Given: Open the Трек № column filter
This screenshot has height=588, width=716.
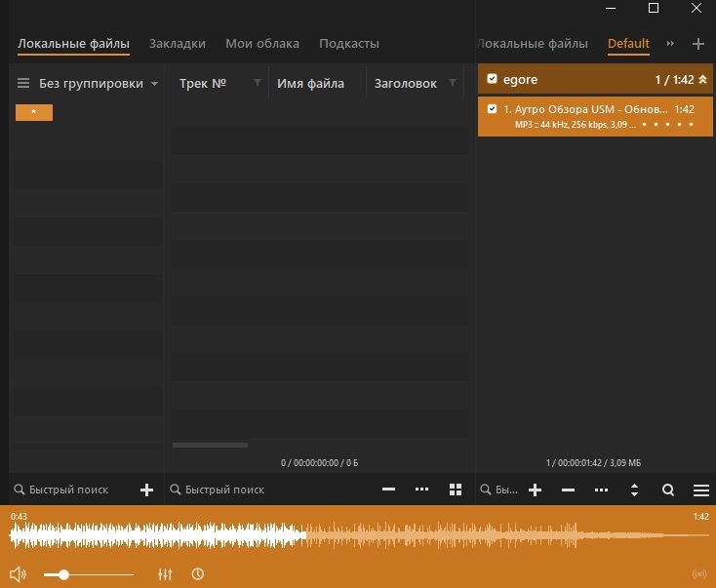Looking at the screenshot, I should click(x=258, y=82).
